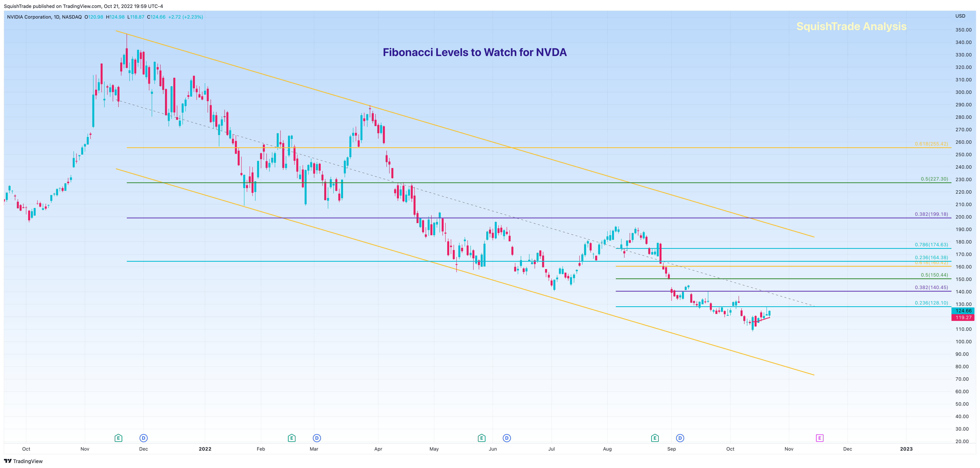Click the published-on TradingView.com header text

(x=83, y=6)
